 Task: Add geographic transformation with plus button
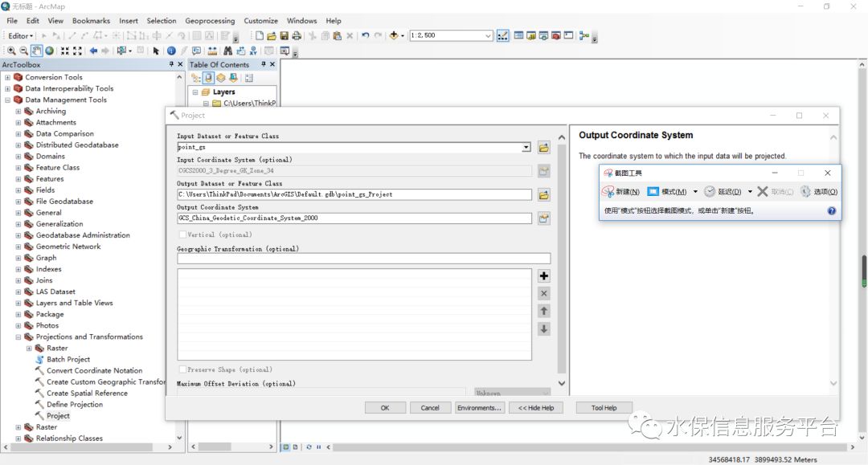pyautogui.click(x=543, y=276)
